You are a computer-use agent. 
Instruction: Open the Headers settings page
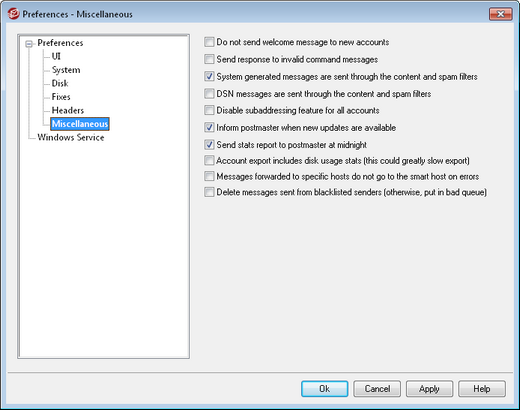point(68,110)
